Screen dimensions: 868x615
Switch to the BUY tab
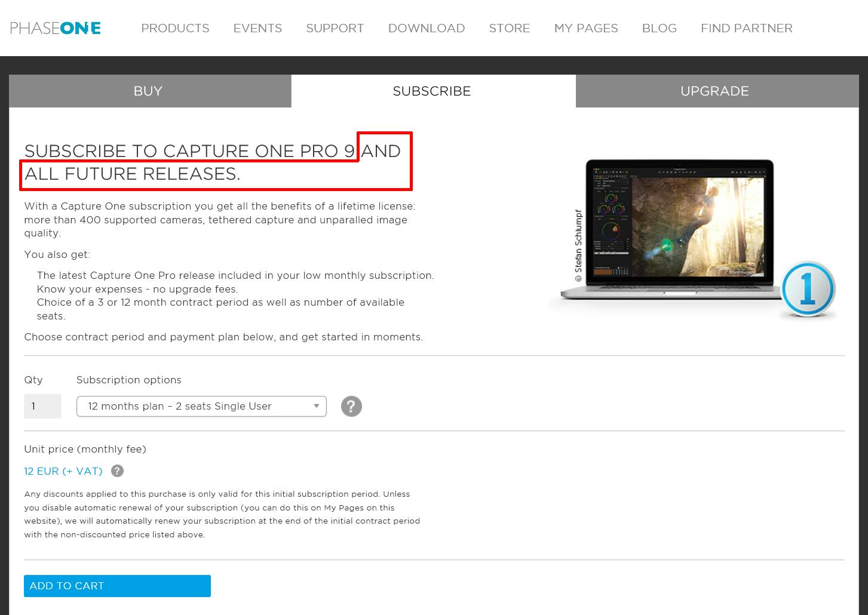pos(150,91)
